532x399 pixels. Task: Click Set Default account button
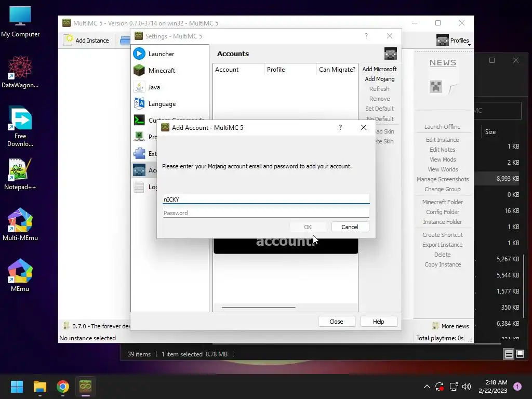point(379,109)
